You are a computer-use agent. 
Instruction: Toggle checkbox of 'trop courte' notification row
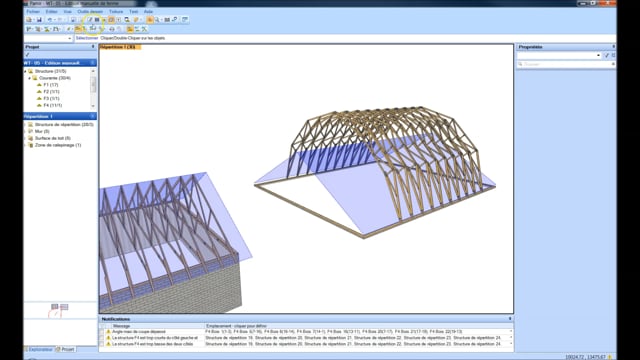point(102,338)
